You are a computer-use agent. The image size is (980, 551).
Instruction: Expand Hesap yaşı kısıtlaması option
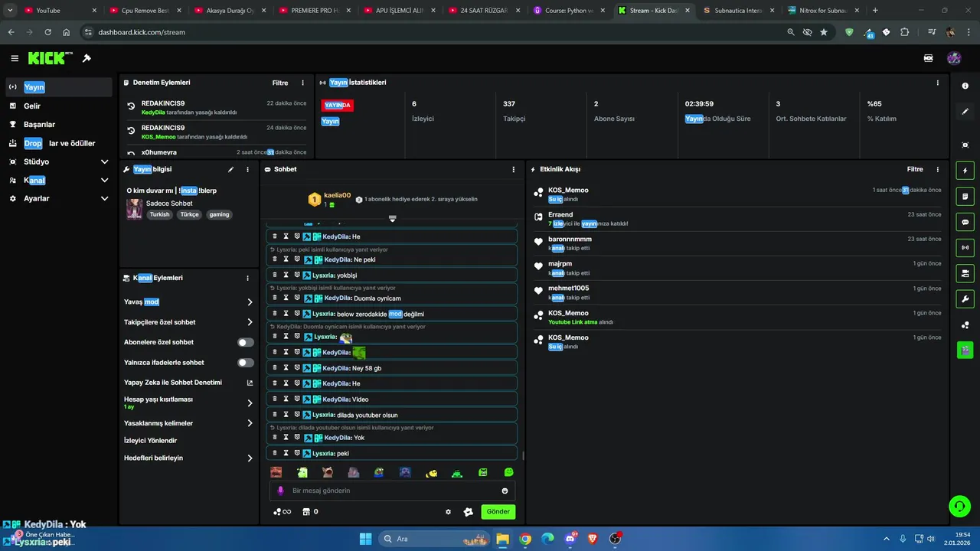tap(250, 403)
